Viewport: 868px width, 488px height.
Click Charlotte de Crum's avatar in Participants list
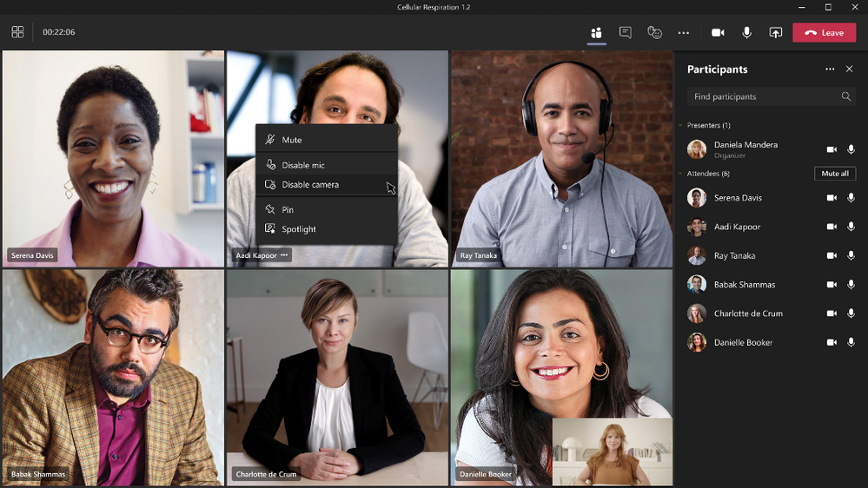(x=696, y=313)
